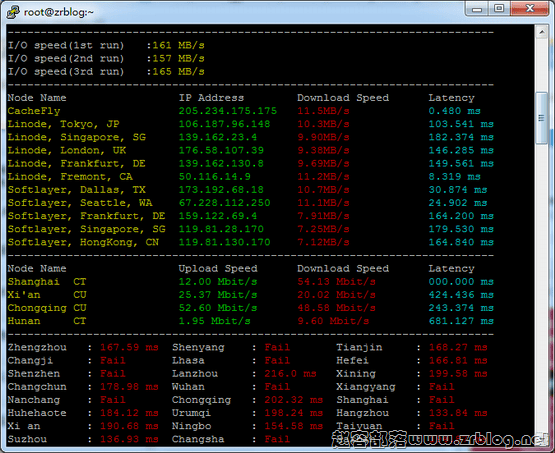
Task: Click Softlayer, Singapore, SG node name
Action: coord(87,229)
